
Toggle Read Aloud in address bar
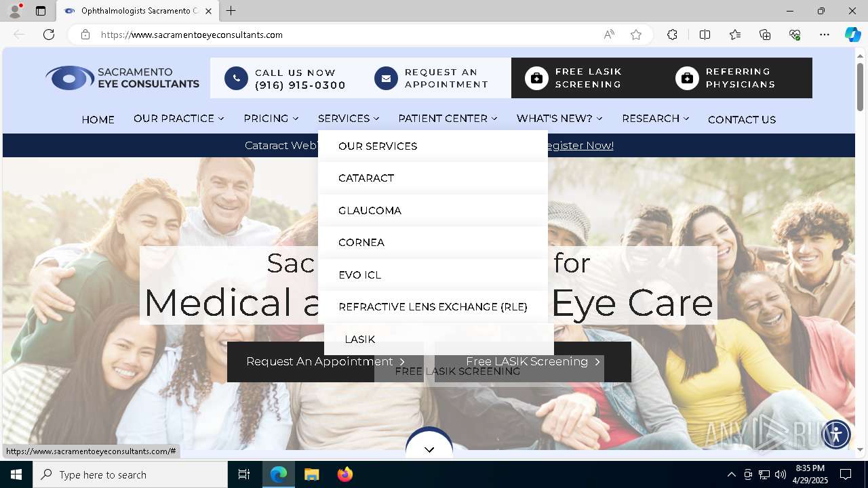(x=609, y=35)
